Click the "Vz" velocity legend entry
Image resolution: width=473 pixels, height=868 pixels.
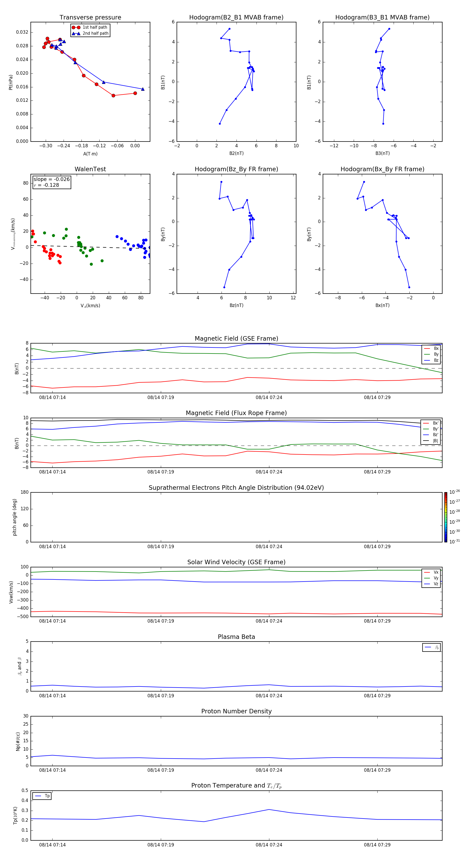pyautogui.click(x=431, y=584)
